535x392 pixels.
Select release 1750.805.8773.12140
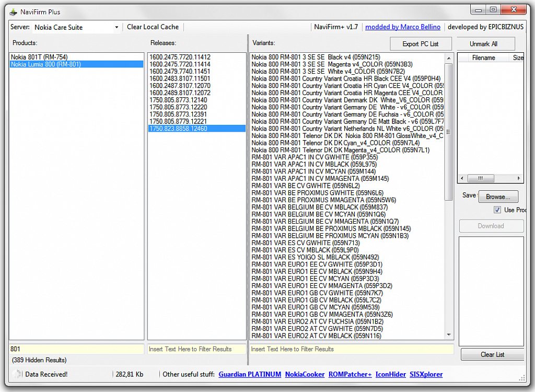click(196, 100)
